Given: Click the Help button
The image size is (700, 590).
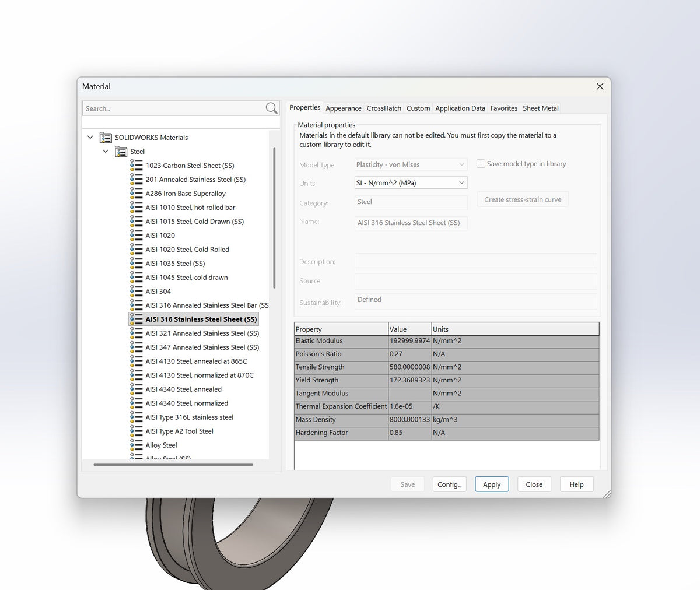Looking at the screenshot, I should click(577, 484).
